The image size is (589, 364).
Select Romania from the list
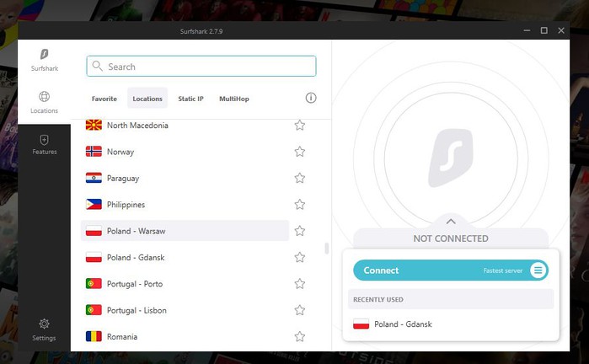tap(185, 336)
